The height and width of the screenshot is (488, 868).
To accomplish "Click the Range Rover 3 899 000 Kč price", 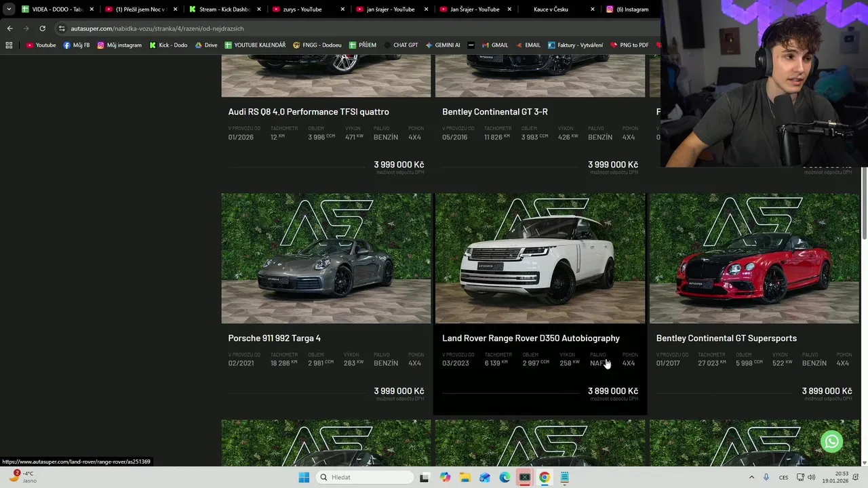I will pos(613,391).
